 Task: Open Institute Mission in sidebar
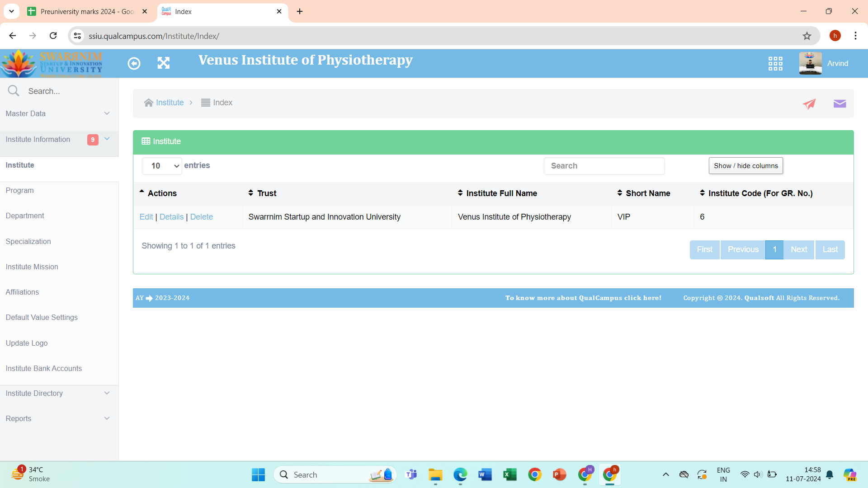(x=32, y=267)
